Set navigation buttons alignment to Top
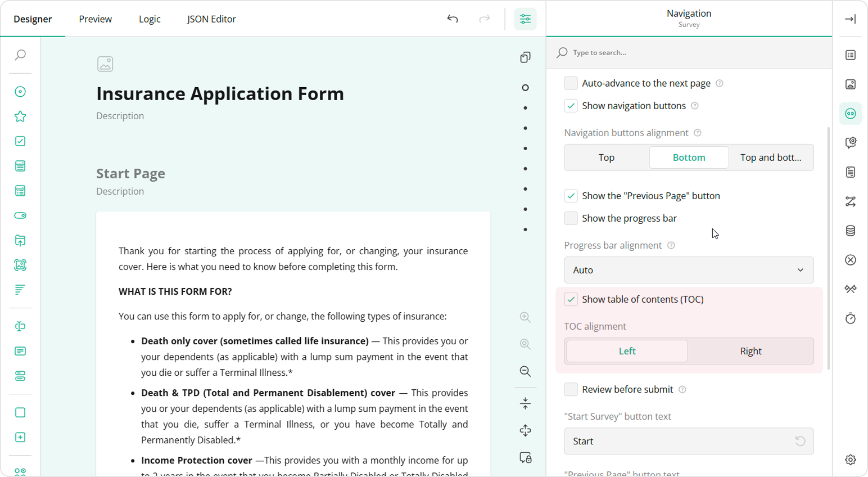The width and height of the screenshot is (868, 477). point(606,157)
